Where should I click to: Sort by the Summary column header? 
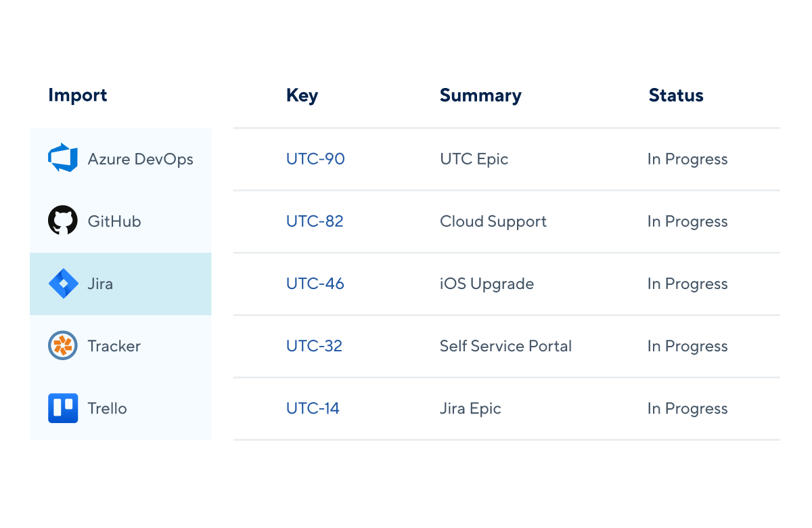click(480, 95)
